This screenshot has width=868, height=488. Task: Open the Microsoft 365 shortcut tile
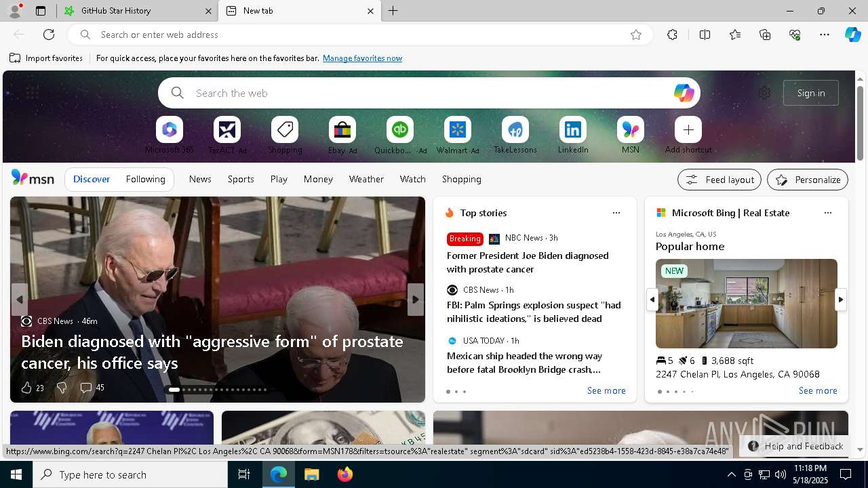click(x=170, y=129)
